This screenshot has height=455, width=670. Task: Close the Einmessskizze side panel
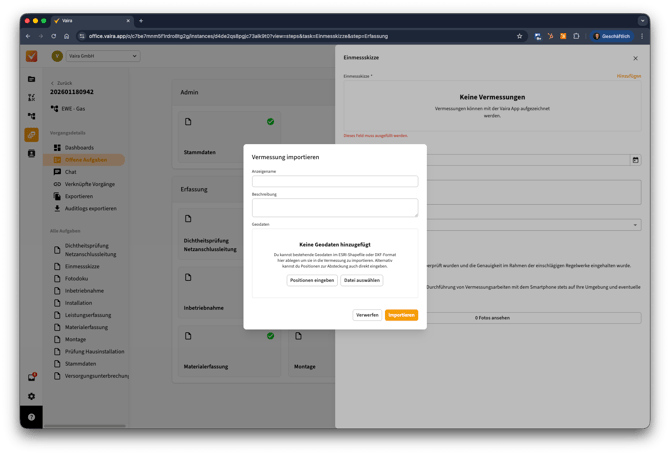[x=635, y=58]
